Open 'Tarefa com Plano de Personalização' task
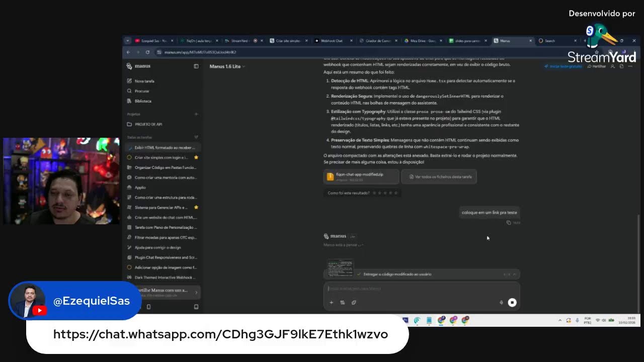644x362 pixels. 163,227
